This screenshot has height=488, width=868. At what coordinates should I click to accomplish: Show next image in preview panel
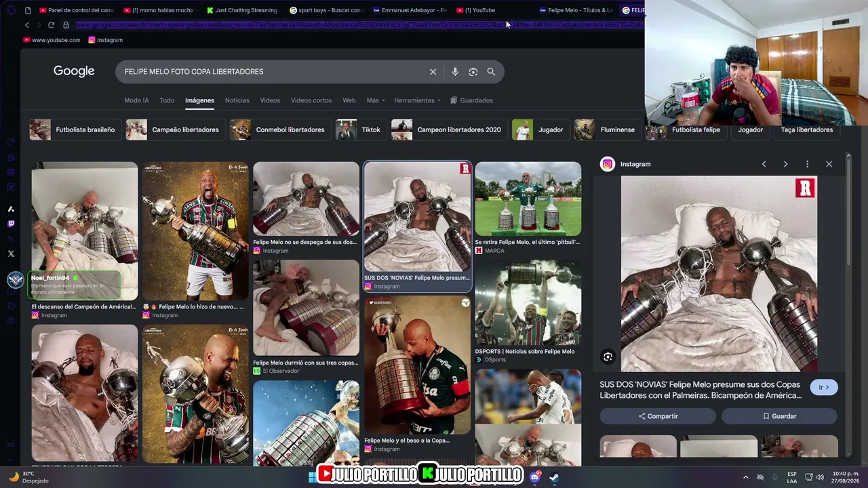[785, 164]
